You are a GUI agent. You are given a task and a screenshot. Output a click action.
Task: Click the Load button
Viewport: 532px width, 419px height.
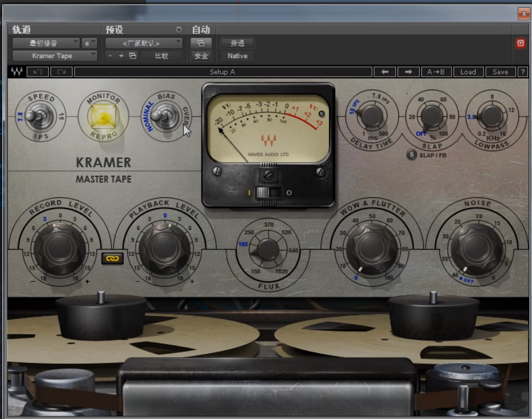(x=468, y=72)
